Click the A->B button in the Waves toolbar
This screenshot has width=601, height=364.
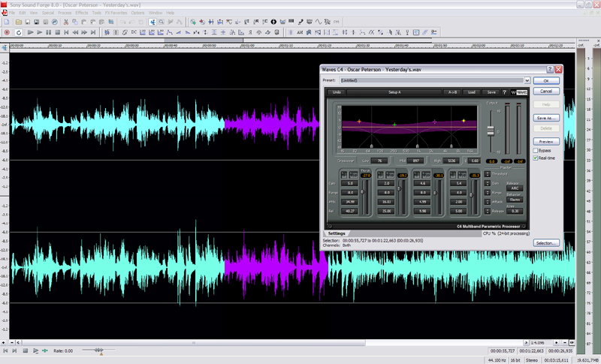(453, 92)
